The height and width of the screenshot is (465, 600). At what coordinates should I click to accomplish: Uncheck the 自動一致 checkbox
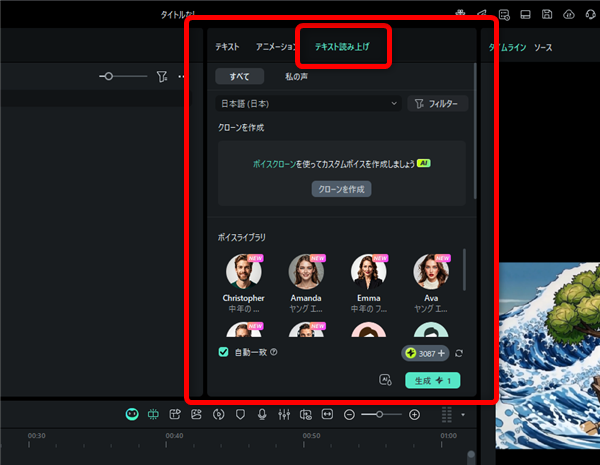[224, 352]
